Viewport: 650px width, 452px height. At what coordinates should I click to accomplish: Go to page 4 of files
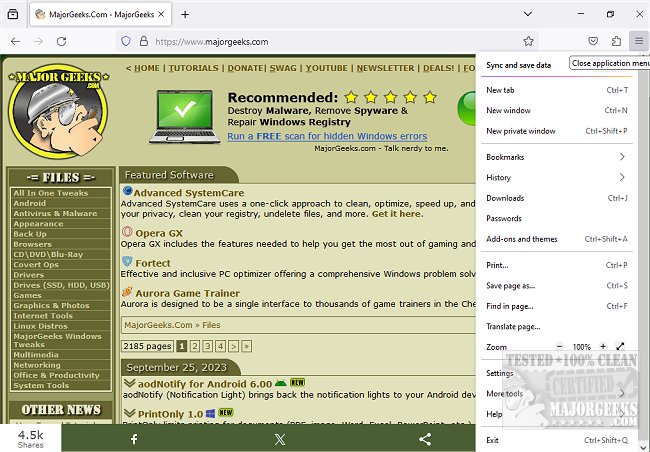point(221,346)
